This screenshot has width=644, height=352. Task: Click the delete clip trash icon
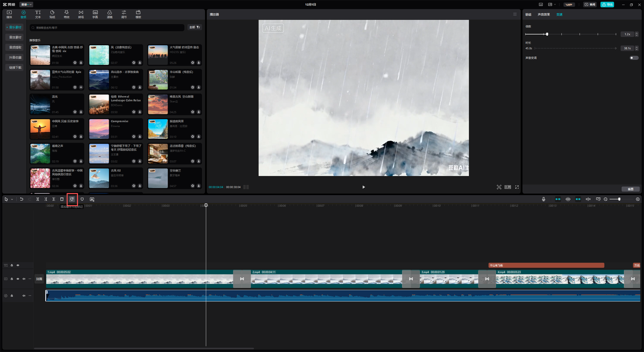[x=62, y=200]
